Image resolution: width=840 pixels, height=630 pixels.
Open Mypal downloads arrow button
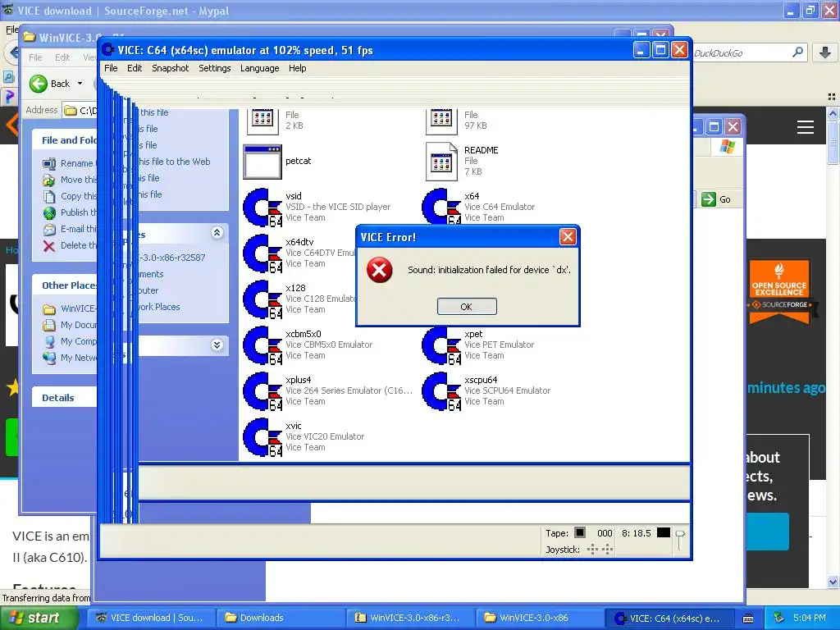(x=825, y=52)
